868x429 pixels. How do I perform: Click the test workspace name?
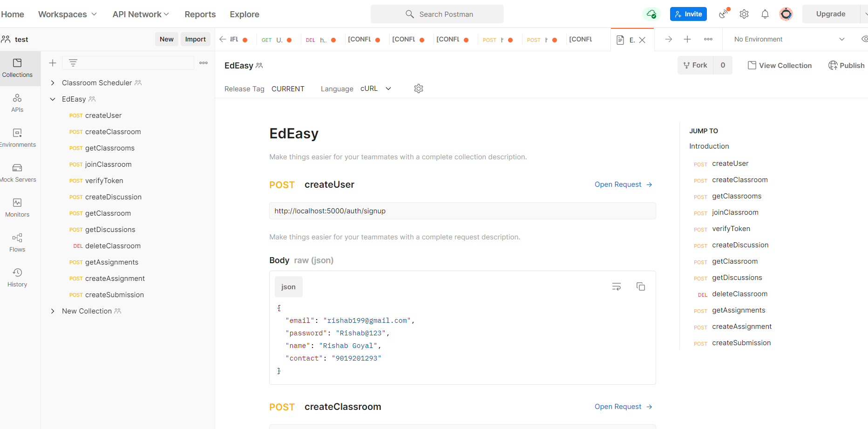[21, 40]
